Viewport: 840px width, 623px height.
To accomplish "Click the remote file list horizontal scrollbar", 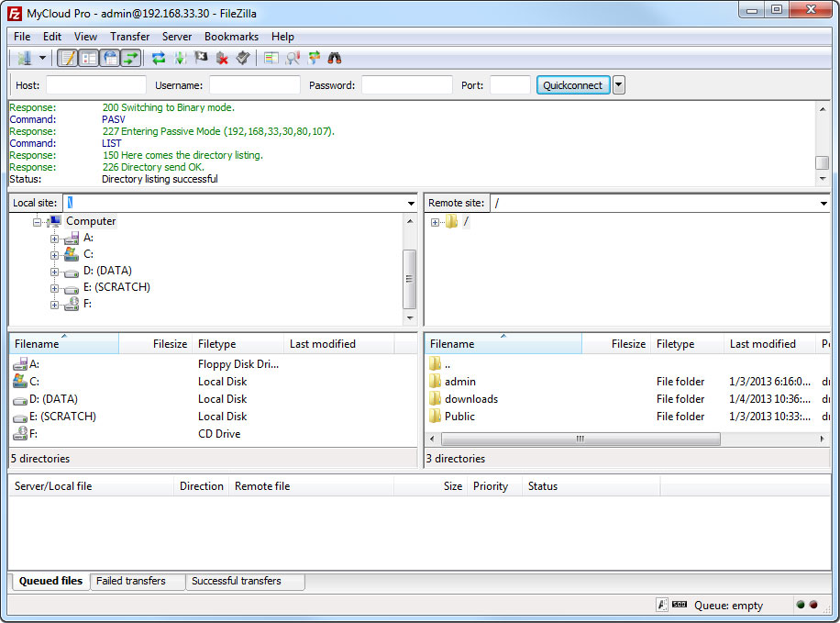I will [579, 439].
